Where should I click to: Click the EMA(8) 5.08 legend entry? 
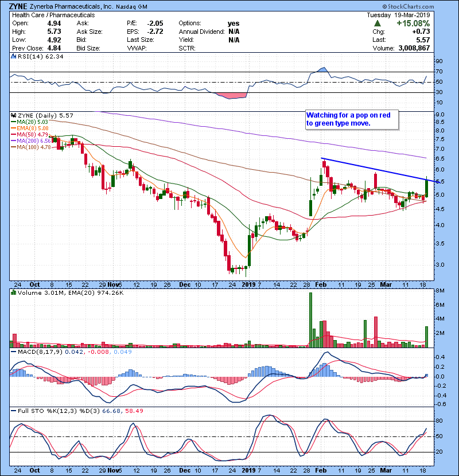coord(29,128)
